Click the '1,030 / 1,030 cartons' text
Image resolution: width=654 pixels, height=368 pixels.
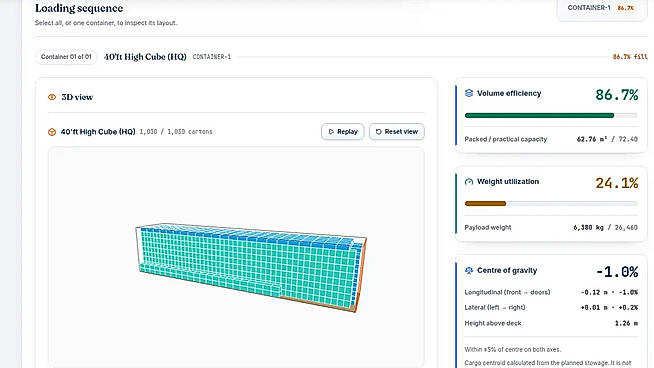coord(176,132)
